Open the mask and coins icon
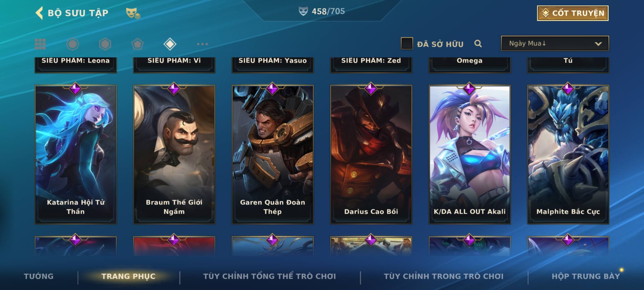The height and width of the screenshot is (290, 644). [x=133, y=13]
